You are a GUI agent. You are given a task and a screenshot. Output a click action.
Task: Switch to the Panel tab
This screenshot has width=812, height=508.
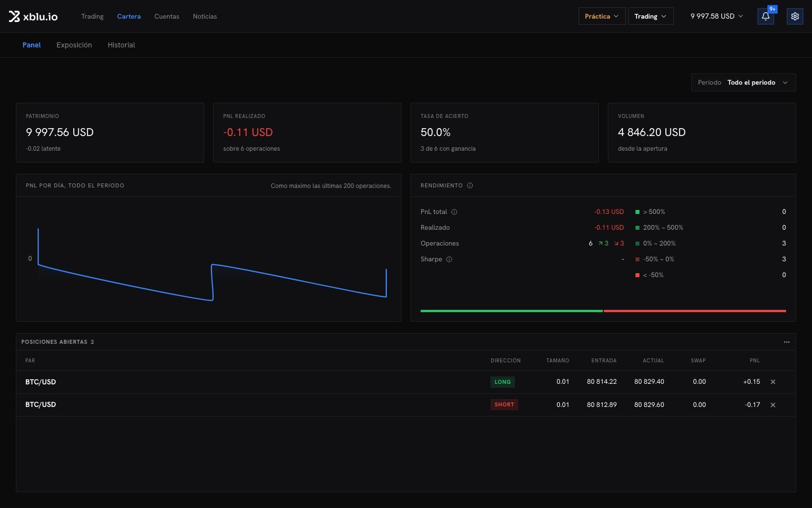[x=32, y=45]
